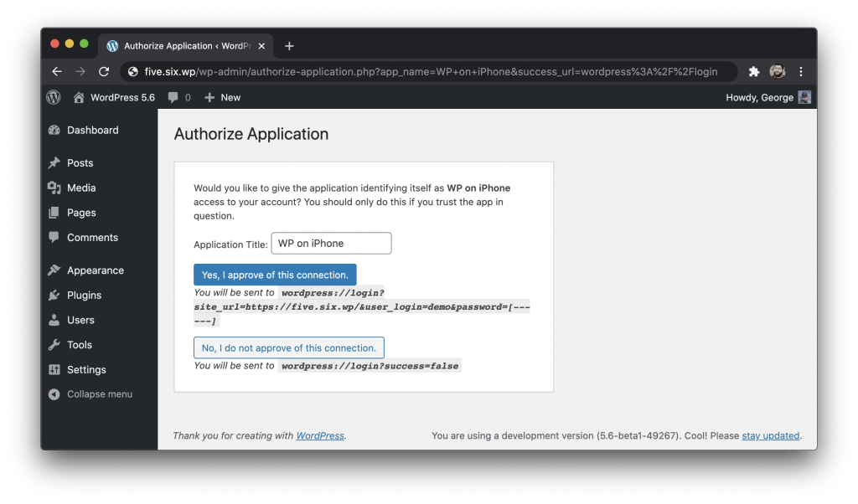Open the Posts menu item
The image size is (858, 504).
tap(80, 163)
